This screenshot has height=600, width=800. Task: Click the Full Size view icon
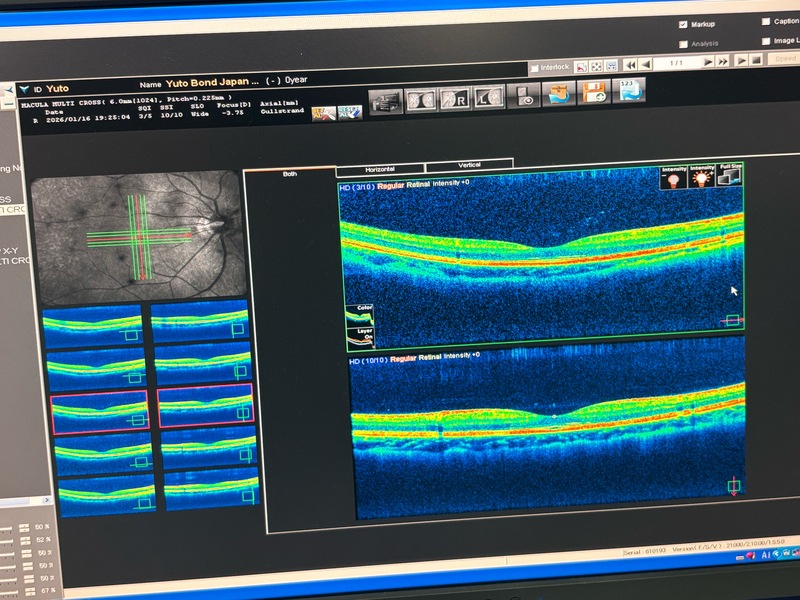coord(731,175)
